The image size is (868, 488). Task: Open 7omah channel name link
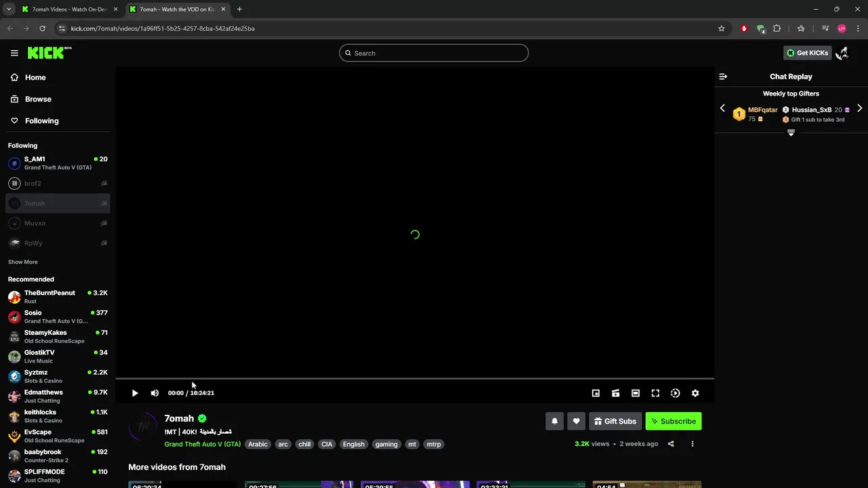pos(179,419)
